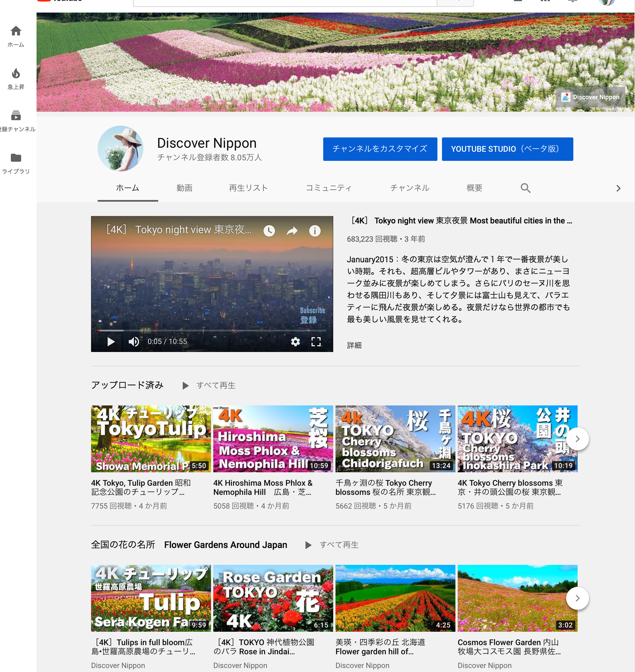The image size is (635, 672).
Task: Switch to the チャンネル tab
Action: point(409,188)
